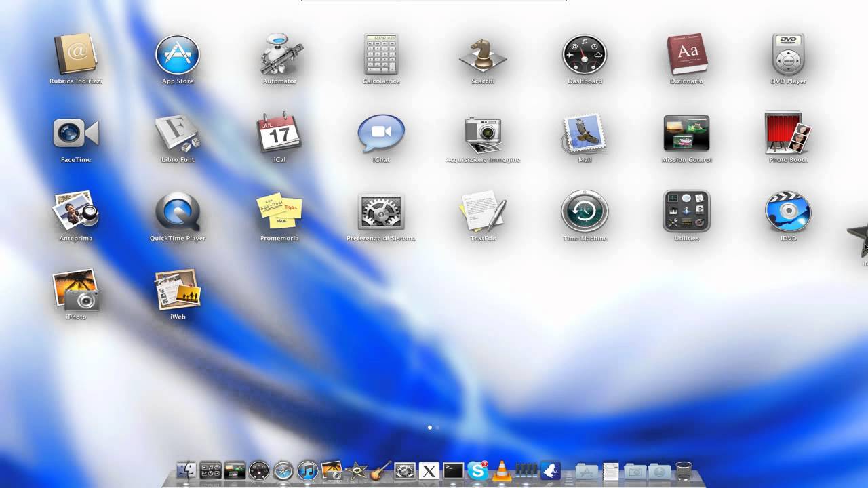Open Automator in Launchpad
This screenshot has width=868, height=488.
click(x=279, y=55)
